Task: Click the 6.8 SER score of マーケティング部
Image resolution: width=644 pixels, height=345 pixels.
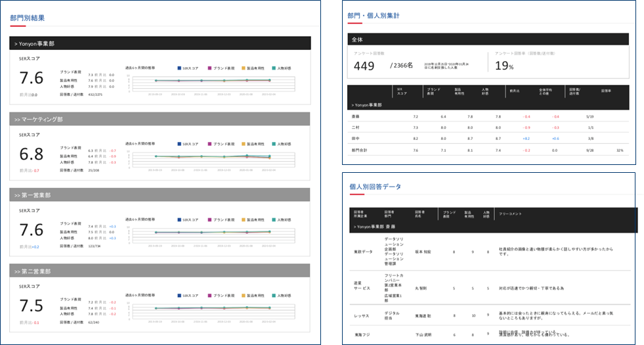Action: pyautogui.click(x=32, y=154)
